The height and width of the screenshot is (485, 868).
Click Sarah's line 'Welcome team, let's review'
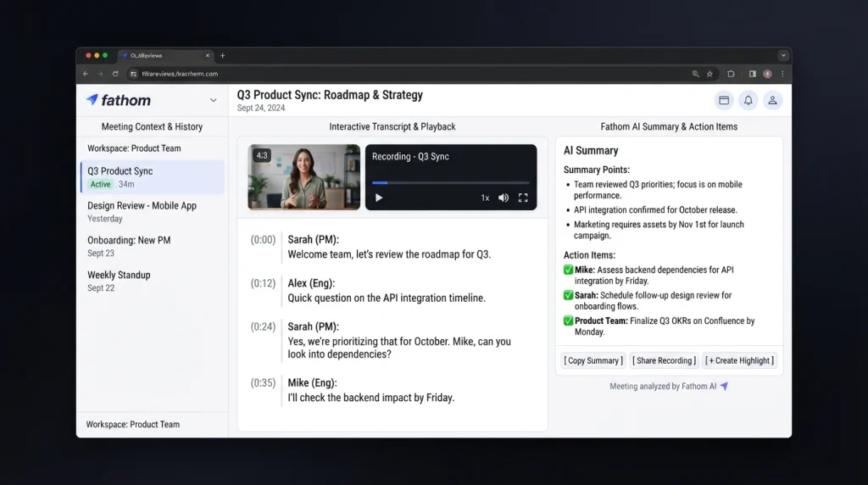(389, 254)
